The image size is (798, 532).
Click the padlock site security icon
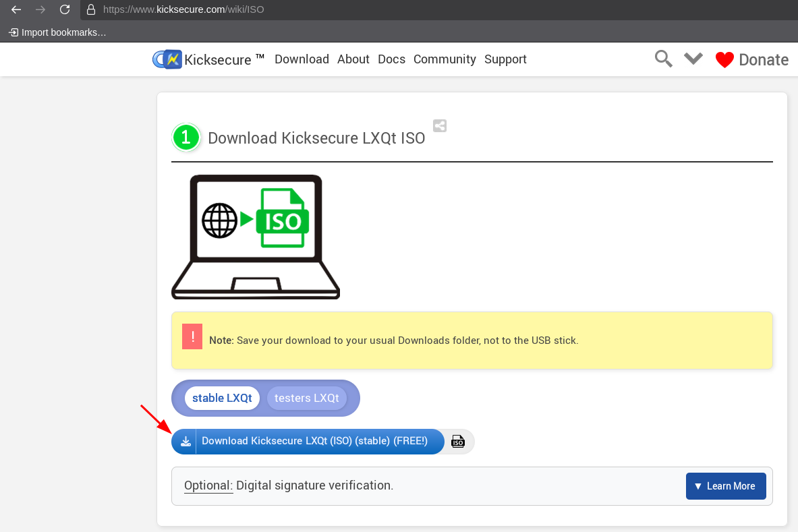tap(91, 10)
